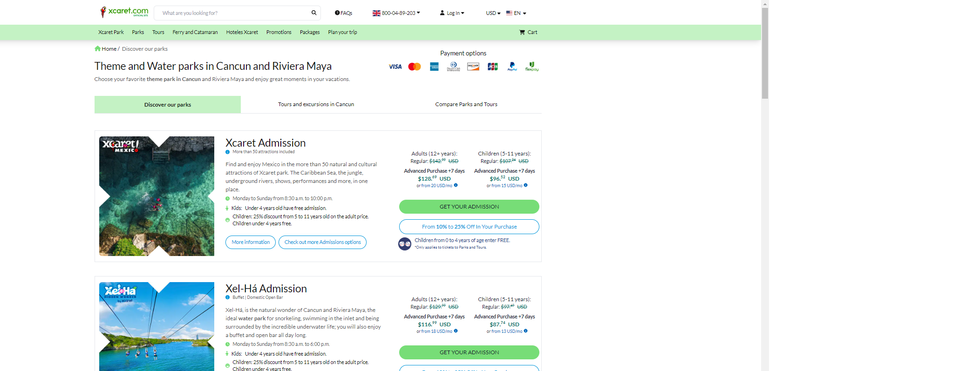Click the Home breadcrumb link
This screenshot has height=371, width=980.
pos(109,49)
